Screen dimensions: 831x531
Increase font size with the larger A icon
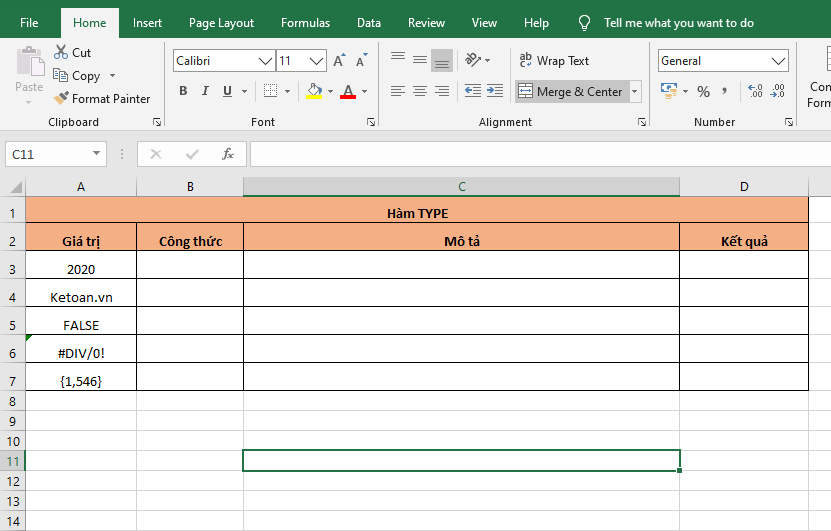click(x=339, y=61)
